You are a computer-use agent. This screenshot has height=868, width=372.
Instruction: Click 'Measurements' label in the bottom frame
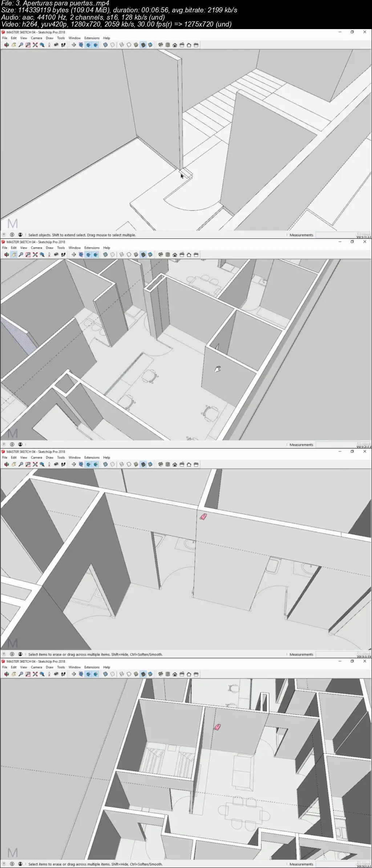point(301,864)
